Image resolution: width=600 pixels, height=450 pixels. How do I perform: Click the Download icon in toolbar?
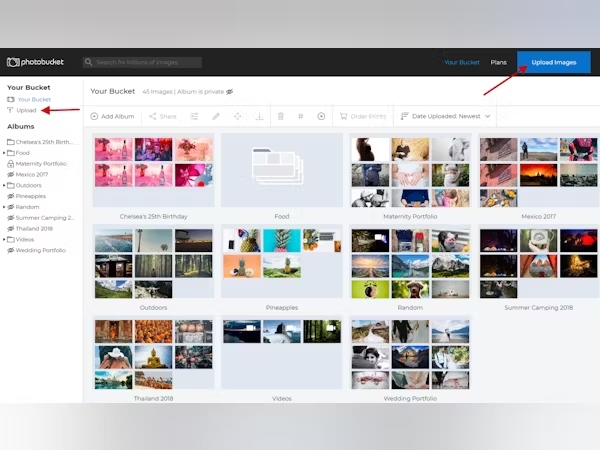coord(259,116)
